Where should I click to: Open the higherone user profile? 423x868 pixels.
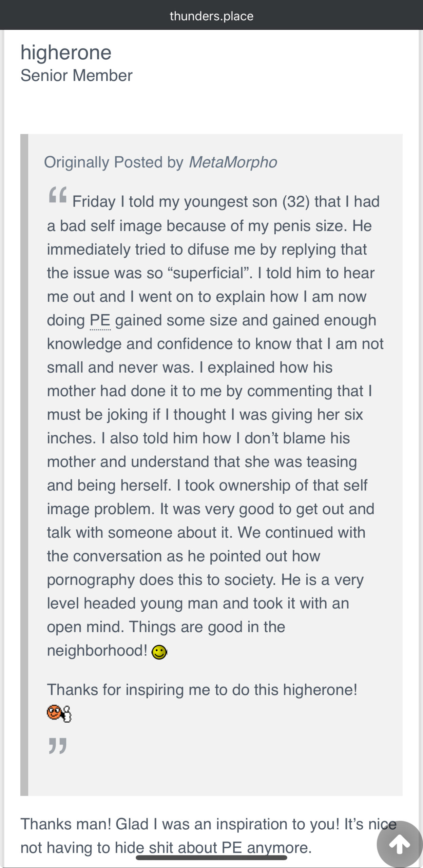66,53
